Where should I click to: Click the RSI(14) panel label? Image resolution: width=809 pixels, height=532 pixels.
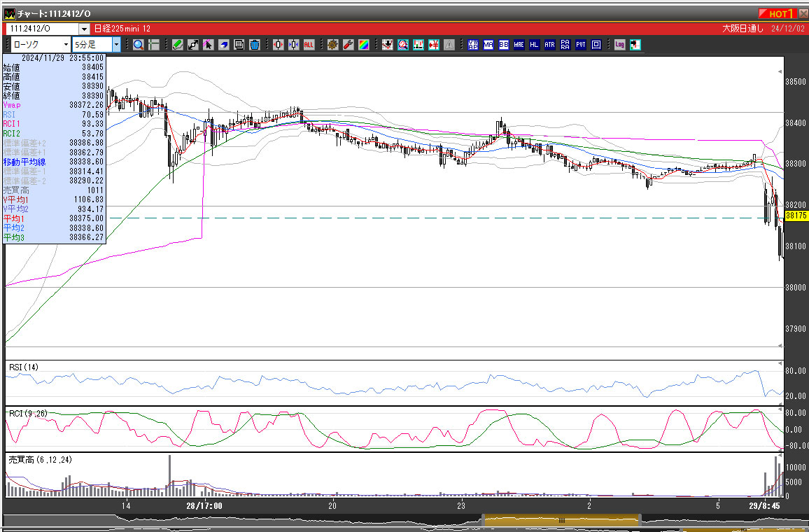[x=24, y=367]
